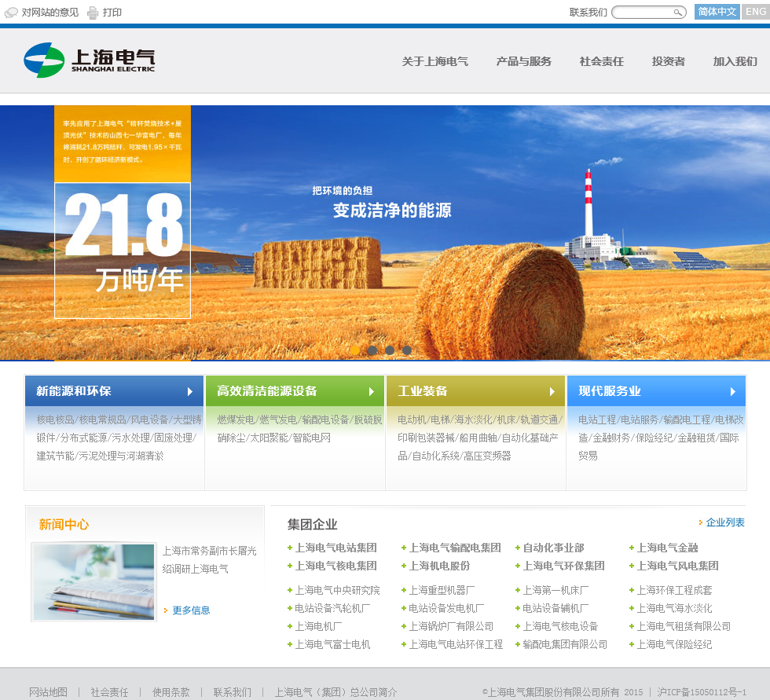
Task: Select the fourth carousel slide dot
Action: point(407,350)
